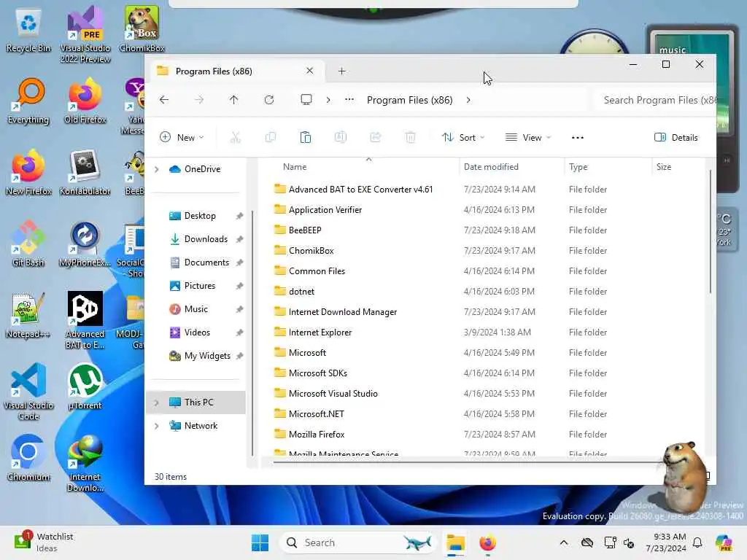Select the Internet Download Manager folder
This screenshot has width=747, height=560.
343,312
